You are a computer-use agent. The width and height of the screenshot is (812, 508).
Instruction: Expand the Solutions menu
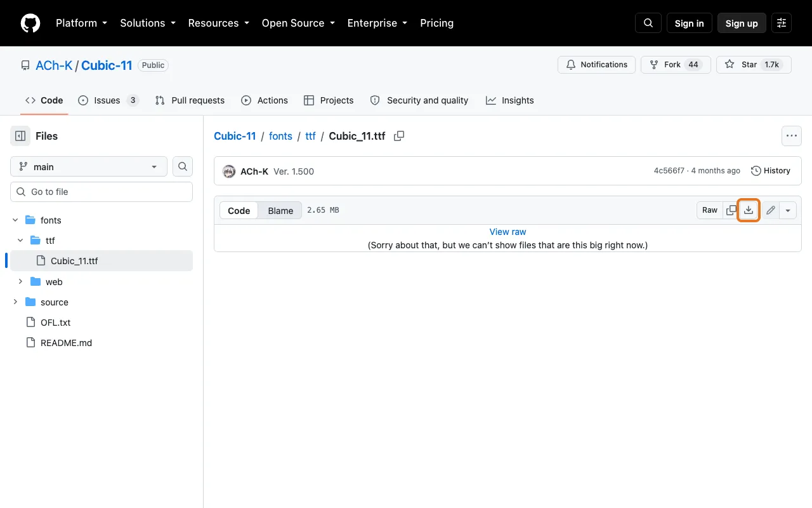click(x=147, y=23)
